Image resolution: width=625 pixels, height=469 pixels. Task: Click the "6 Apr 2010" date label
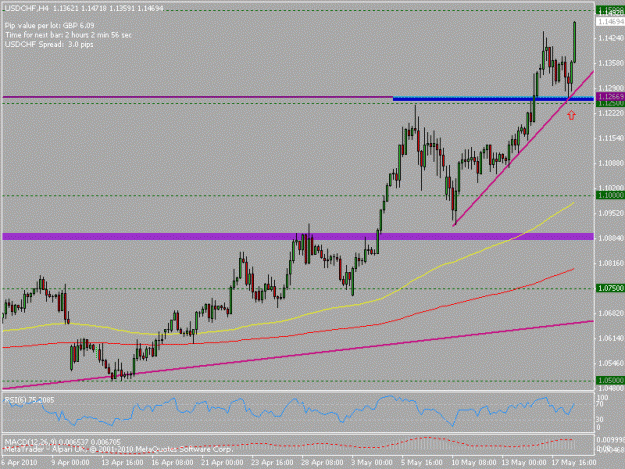pos(19,463)
